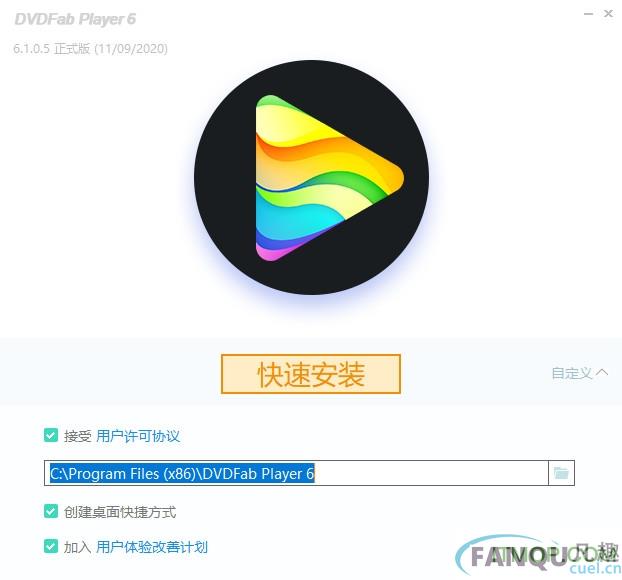Close the DVDFab Player 6 installer
The image size is (622, 580).
point(608,14)
